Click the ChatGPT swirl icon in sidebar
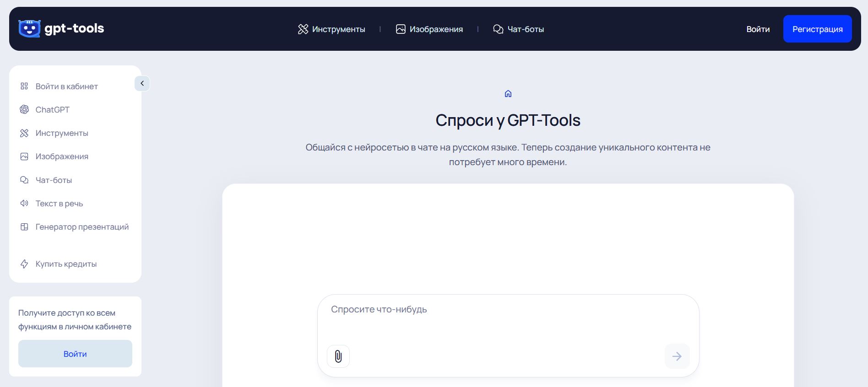The height and width of the screenshot is (387, 868). point(24,109)
